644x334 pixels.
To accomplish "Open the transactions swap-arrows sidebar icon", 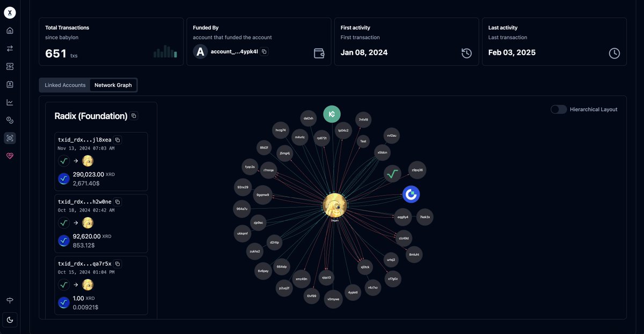I will (10, 48).
